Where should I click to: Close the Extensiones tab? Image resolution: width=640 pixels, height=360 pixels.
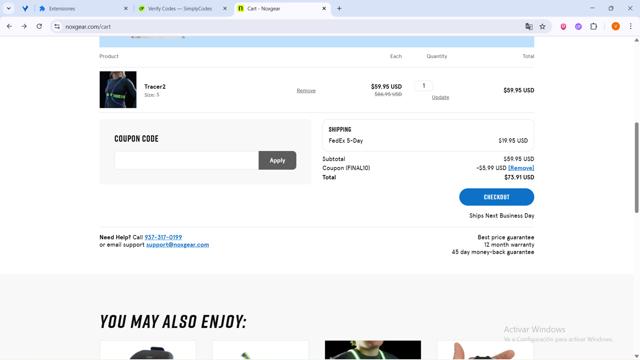(126, 9)
